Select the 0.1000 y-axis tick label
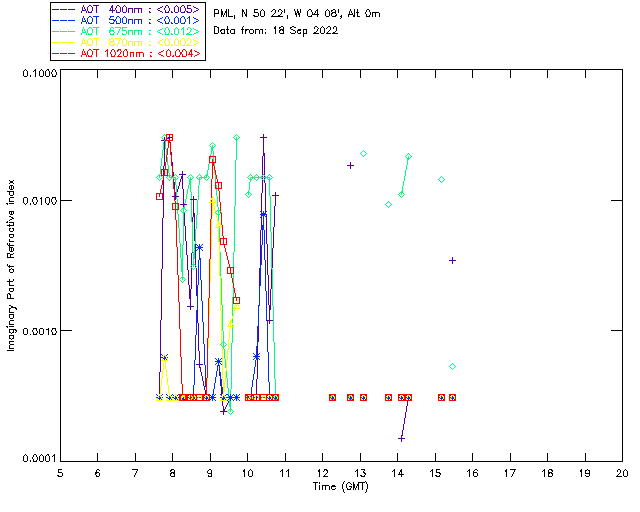This screenshot has height=512, width=640. click(x=38, y=75)
